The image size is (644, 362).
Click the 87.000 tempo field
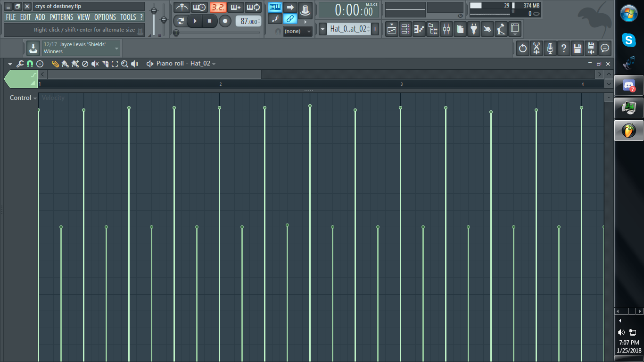coord(248,21)
